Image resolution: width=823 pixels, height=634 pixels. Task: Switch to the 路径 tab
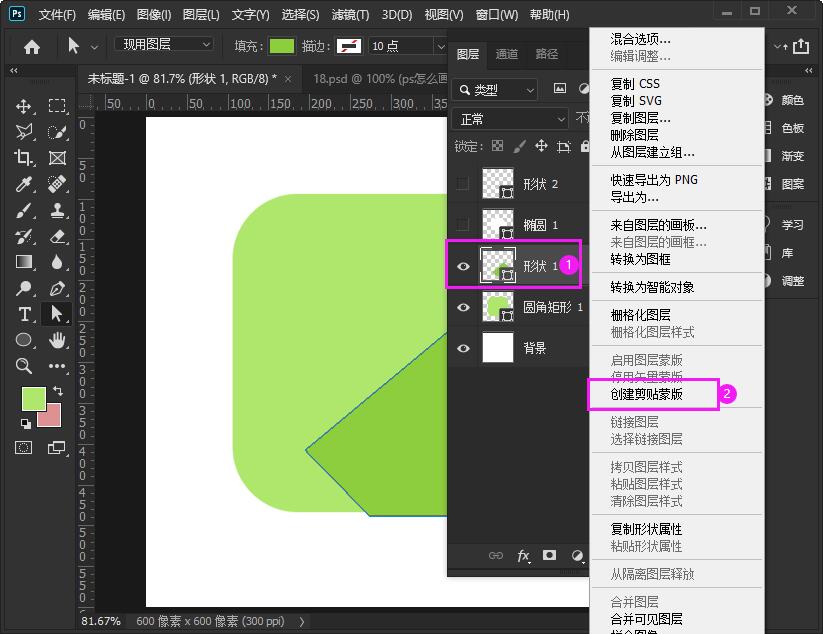pyautogui.click(x=546, y=54)
